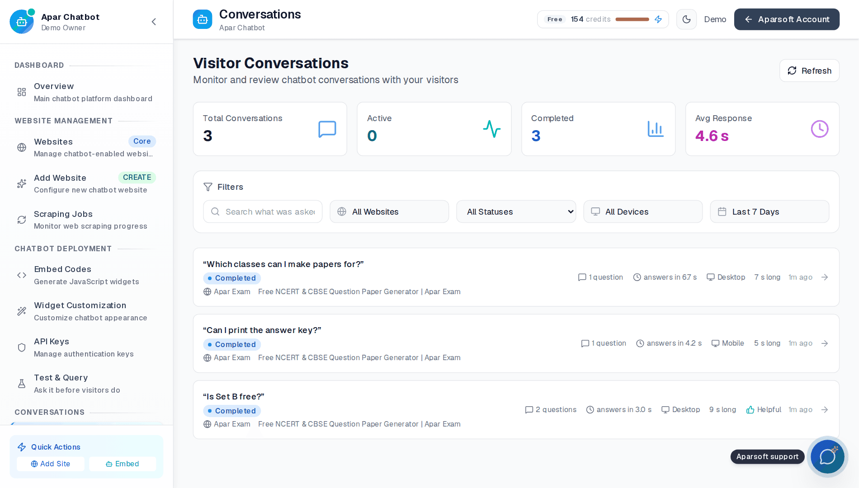Viewport: 868px width, 488px height.
Task: Click the Active pulse activity icon
Action: pos(491,129)
